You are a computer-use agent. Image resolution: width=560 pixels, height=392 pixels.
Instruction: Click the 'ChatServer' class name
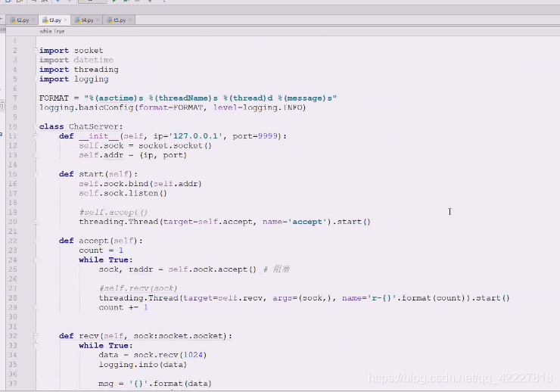[x=94, y=126]
